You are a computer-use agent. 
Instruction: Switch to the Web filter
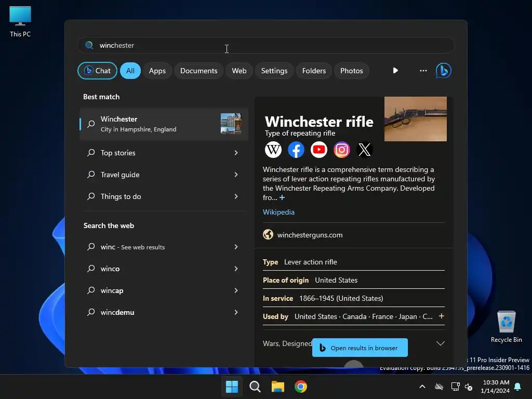coord(239,71)
